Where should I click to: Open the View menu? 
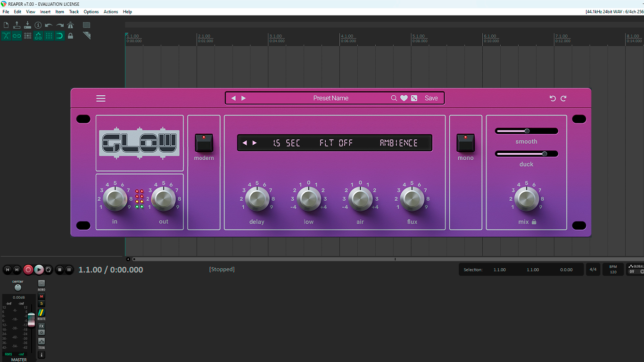(31, 12)
